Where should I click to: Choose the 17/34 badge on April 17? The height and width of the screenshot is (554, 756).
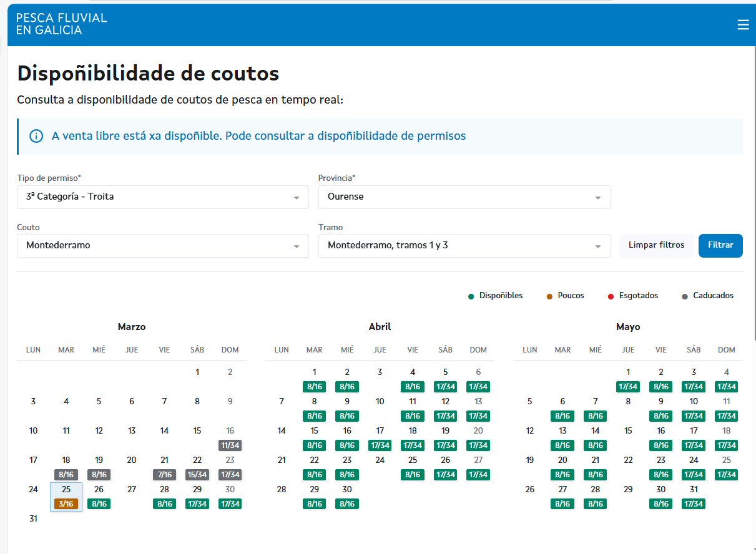[380, 445]
